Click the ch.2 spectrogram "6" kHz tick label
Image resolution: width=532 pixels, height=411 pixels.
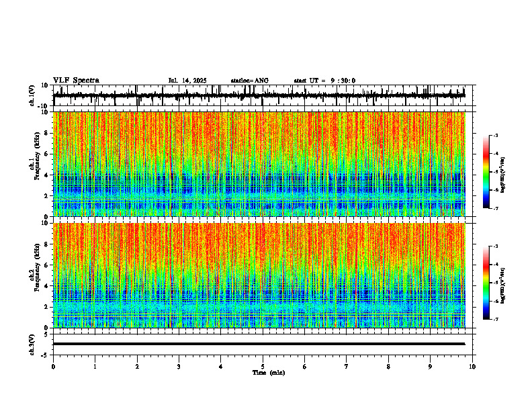click(46, 265)
